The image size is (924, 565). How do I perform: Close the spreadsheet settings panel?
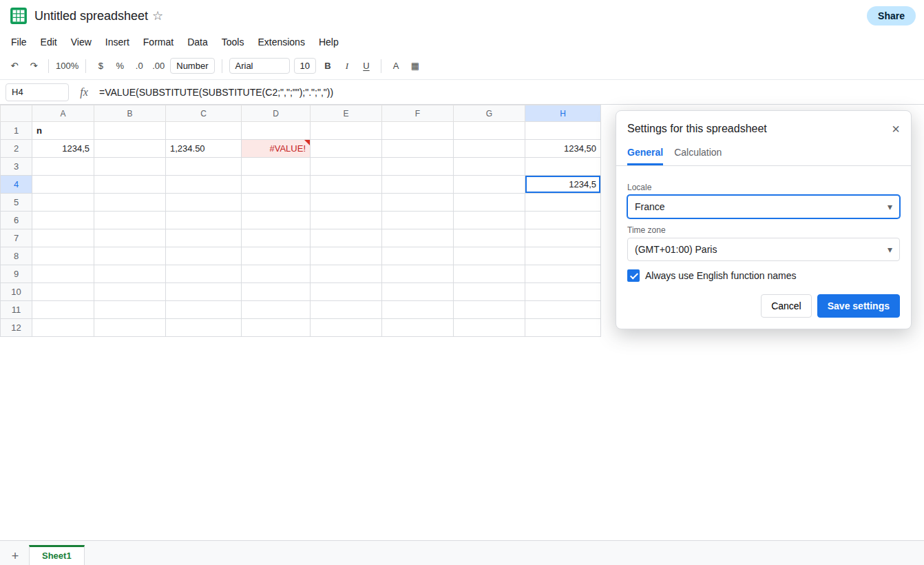click(x=896, y=129)
